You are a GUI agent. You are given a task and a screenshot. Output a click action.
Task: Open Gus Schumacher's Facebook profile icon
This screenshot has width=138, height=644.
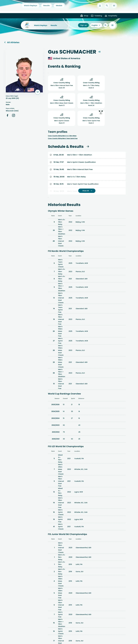pyautogui.click(x=8, y=115)
